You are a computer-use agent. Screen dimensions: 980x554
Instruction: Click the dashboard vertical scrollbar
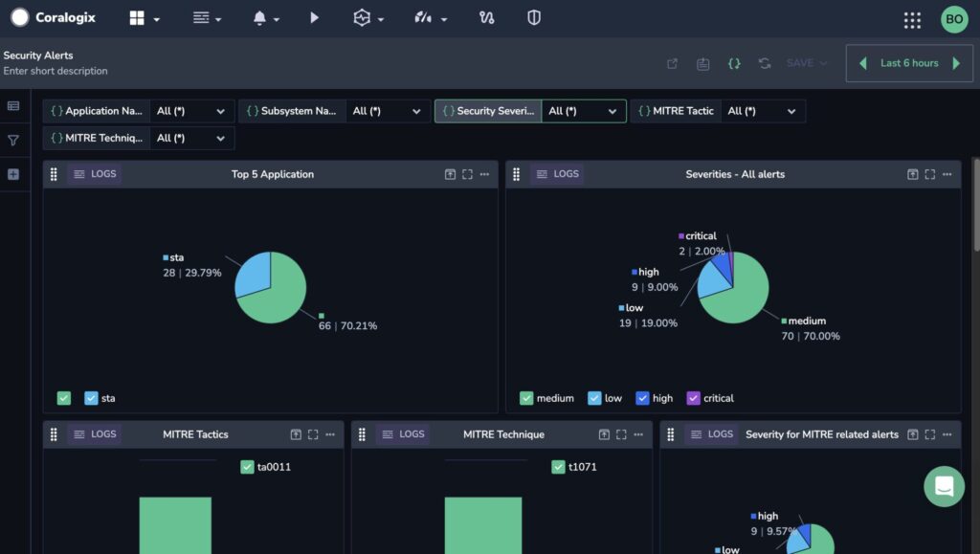pos(975,206)
